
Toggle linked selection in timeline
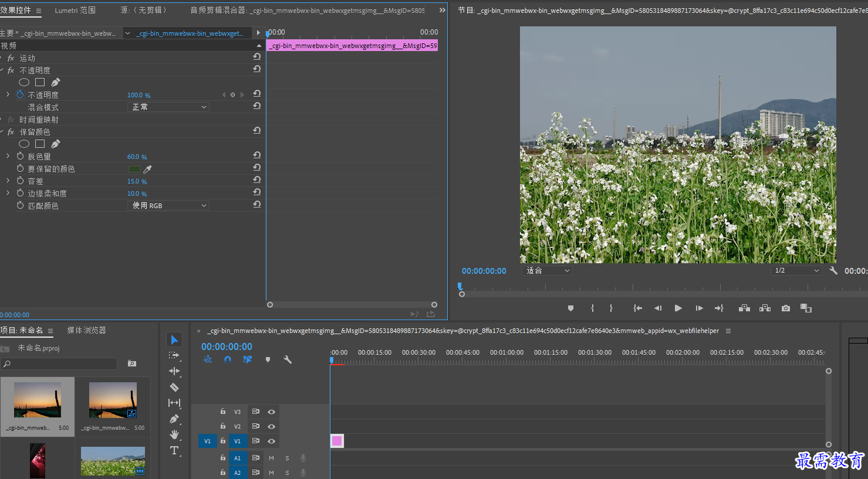(x=248, y=359)
